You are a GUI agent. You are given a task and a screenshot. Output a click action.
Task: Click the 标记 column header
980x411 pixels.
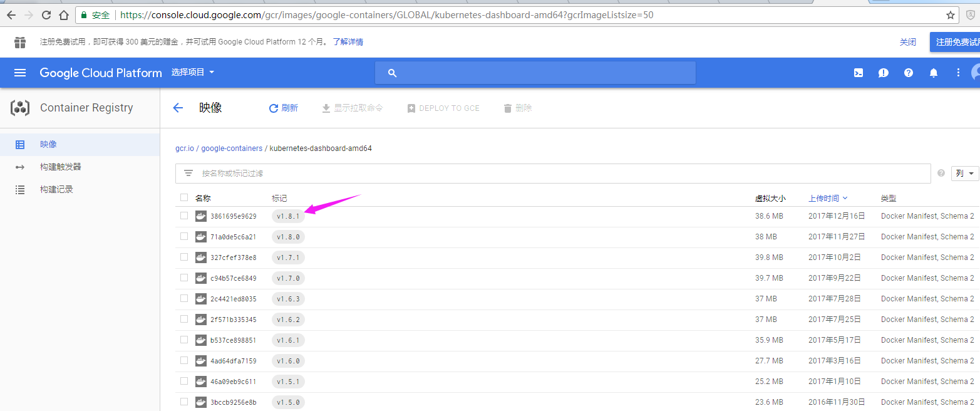pos(279,198)
